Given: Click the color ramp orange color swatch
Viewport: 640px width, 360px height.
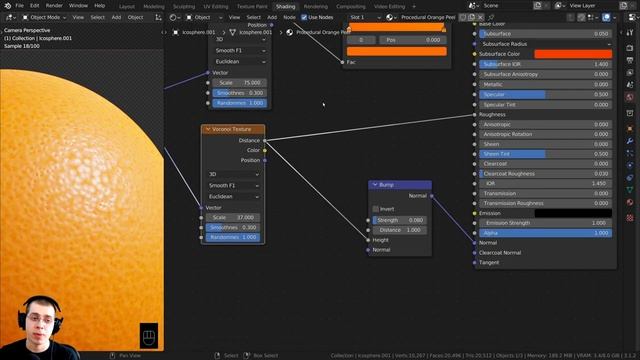Looking at the screenshot, I should (396, 51).
